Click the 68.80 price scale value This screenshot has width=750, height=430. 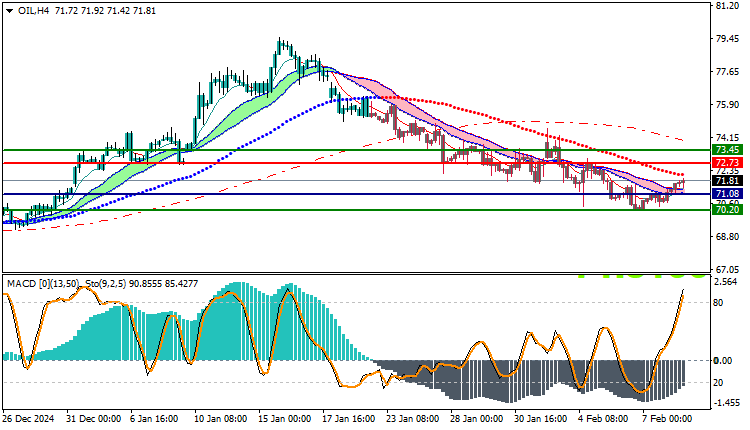click(728, 237)
